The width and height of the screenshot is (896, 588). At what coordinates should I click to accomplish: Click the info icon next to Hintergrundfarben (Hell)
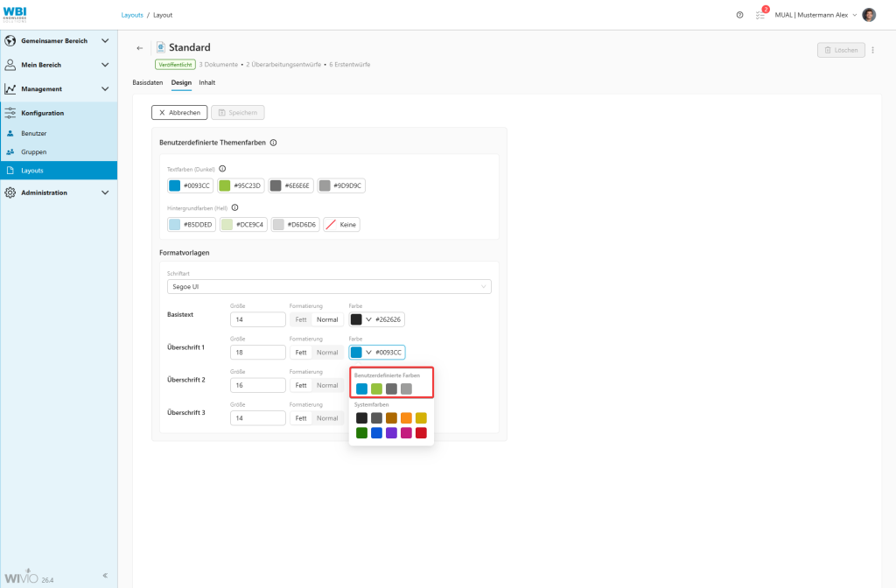234,208
